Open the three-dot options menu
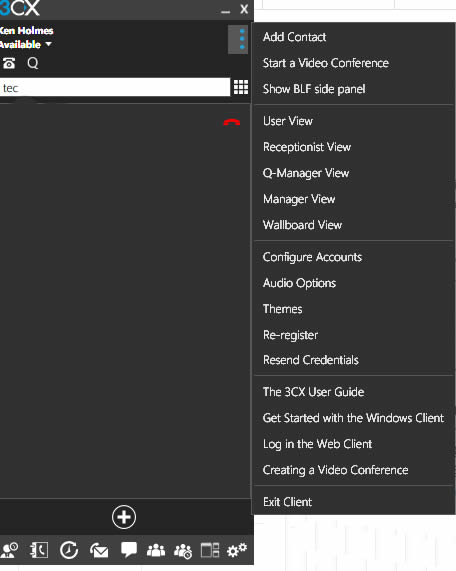The image size is (456, 571). coord(239,39)
